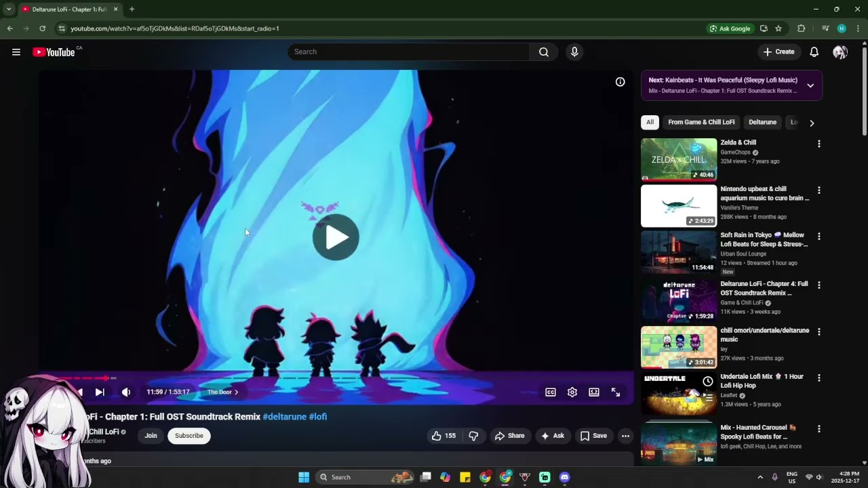
Task: Subscribe to the channel
Action: pos(189,436)
